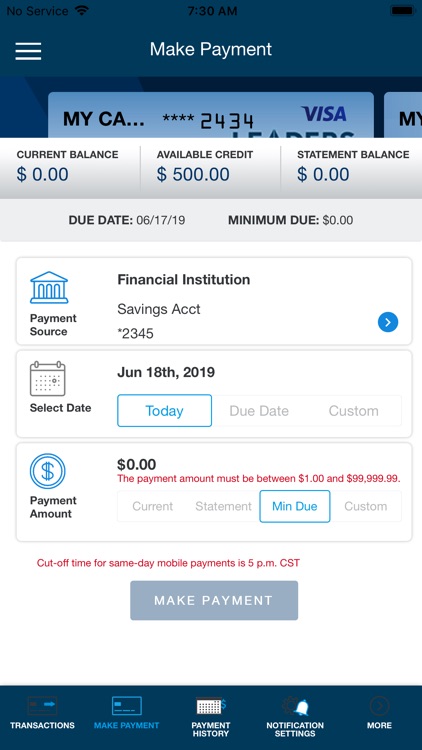This screenshot has height=750, width=422.
Task: Tap the bank building Payment Source icon
Action: [x=49, y=287]
